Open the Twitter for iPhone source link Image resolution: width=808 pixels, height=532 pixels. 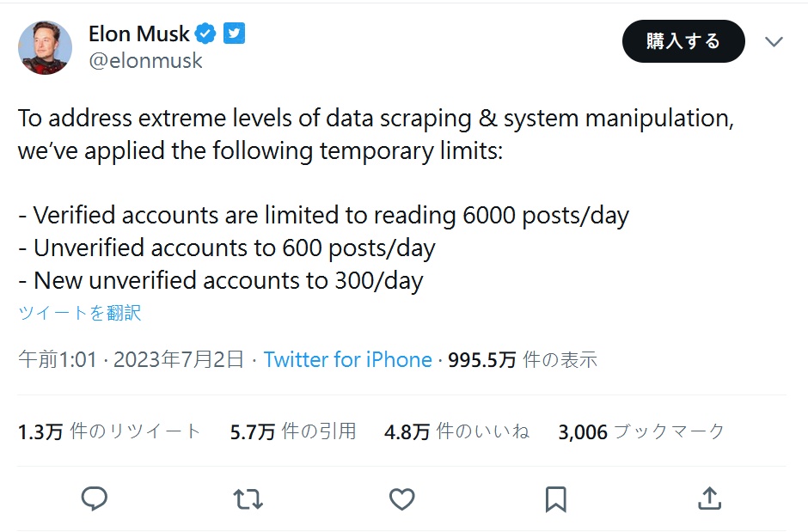347,359
